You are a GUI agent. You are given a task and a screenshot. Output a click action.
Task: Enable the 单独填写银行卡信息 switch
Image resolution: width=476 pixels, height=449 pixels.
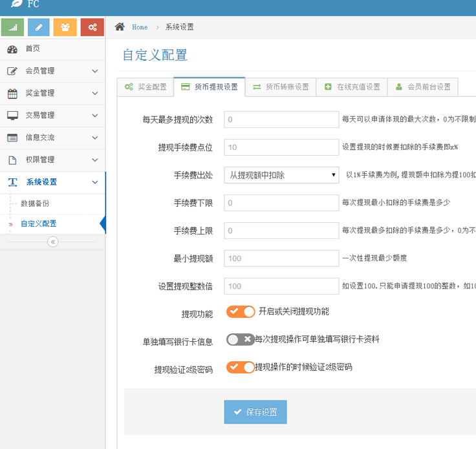point(241,339)
